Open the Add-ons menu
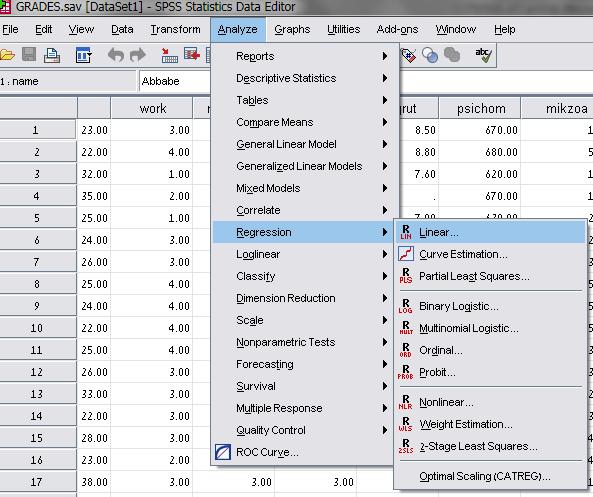The height and width of the screenshot is (497, 593). click(x=397, y=30)
